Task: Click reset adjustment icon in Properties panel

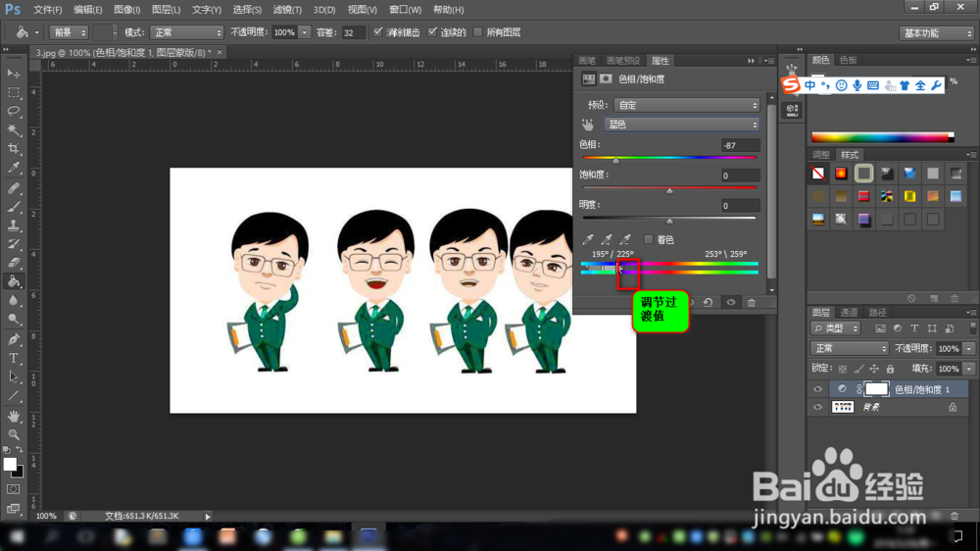Action: click(x=709, y=302)
